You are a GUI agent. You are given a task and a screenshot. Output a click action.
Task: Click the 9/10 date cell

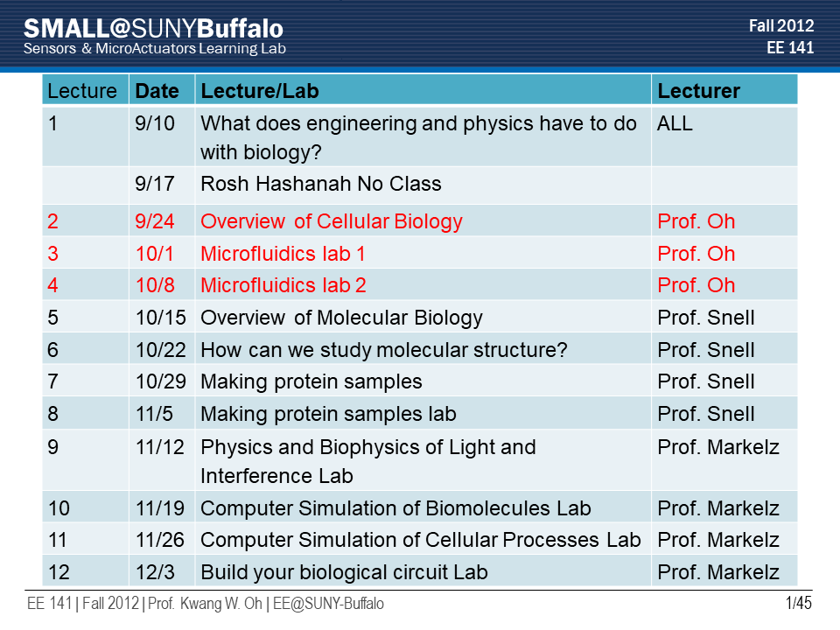(163, 136)
